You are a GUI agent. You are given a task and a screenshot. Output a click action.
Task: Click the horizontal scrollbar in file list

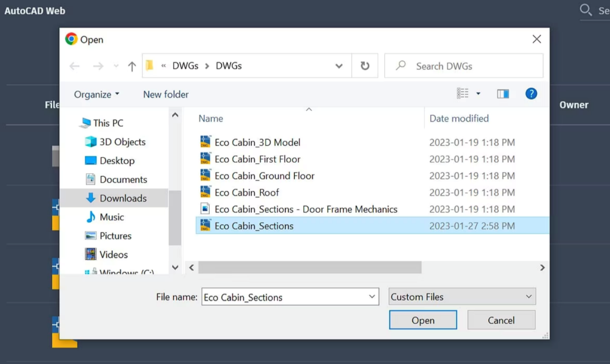pyautogui.click(x=310, y=267)
